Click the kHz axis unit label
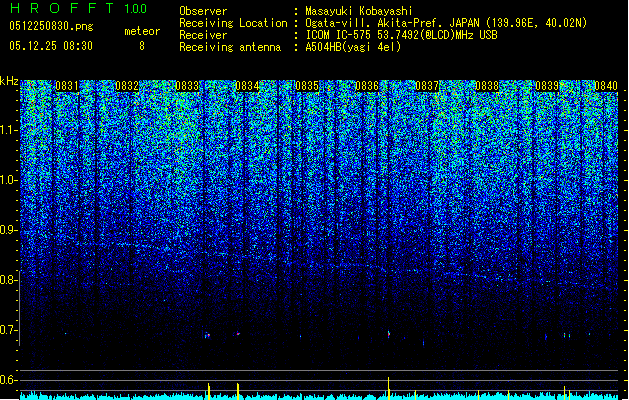The height and width of the screenshot is (400, 629). [9, 81]
